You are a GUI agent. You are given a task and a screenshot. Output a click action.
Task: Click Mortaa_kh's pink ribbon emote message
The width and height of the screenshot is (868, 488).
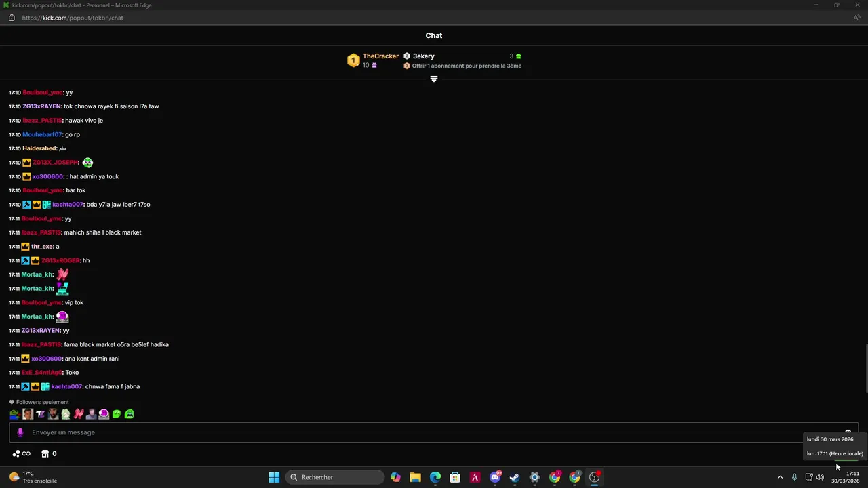(62, 274)
